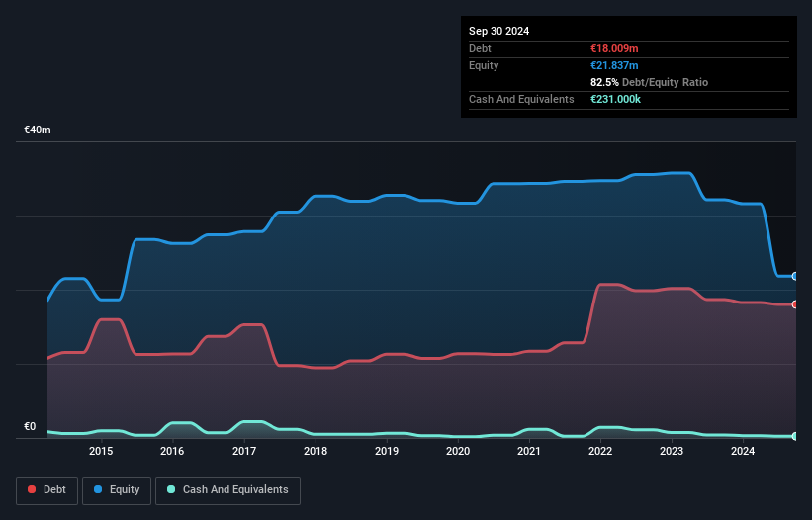Click the €18.009m debt value
The height and width of the screenshot is (520, 812).
click(614, 48)
